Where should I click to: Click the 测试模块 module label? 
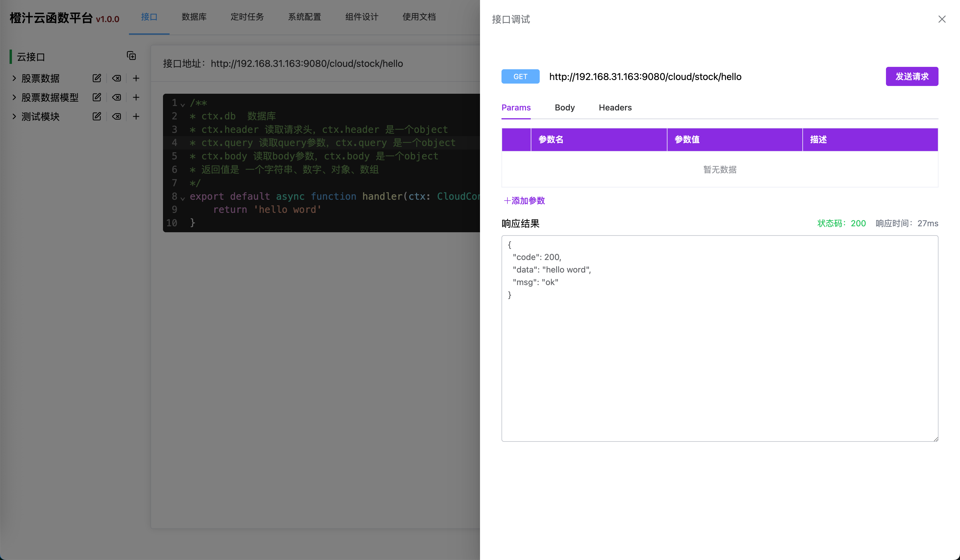(40, 116)
